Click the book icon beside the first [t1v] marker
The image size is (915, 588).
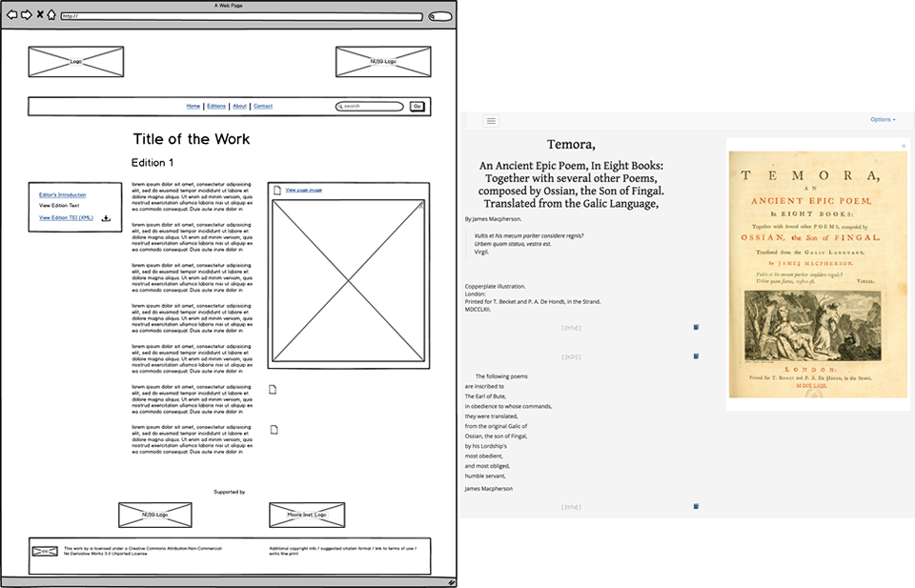pos(696,327)
